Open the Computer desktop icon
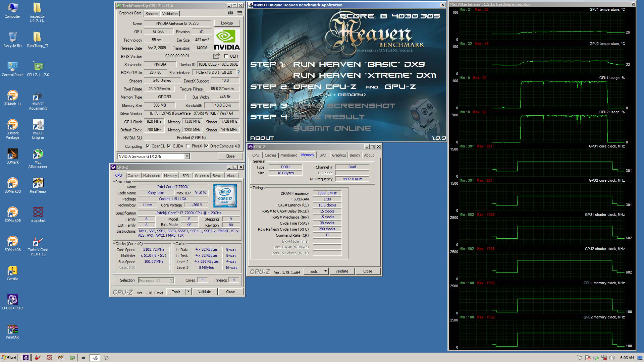Image resolution: width=644 pixels, height=362 pixels. point(12,11)
